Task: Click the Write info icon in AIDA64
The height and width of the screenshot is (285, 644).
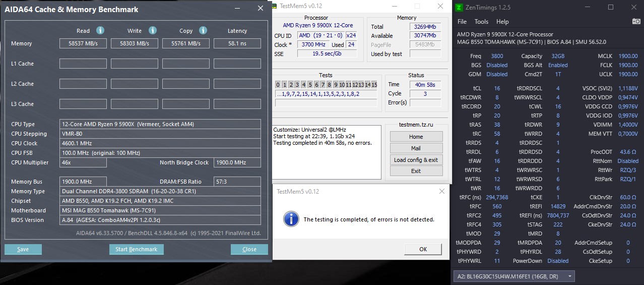Action: click(153, 30)
